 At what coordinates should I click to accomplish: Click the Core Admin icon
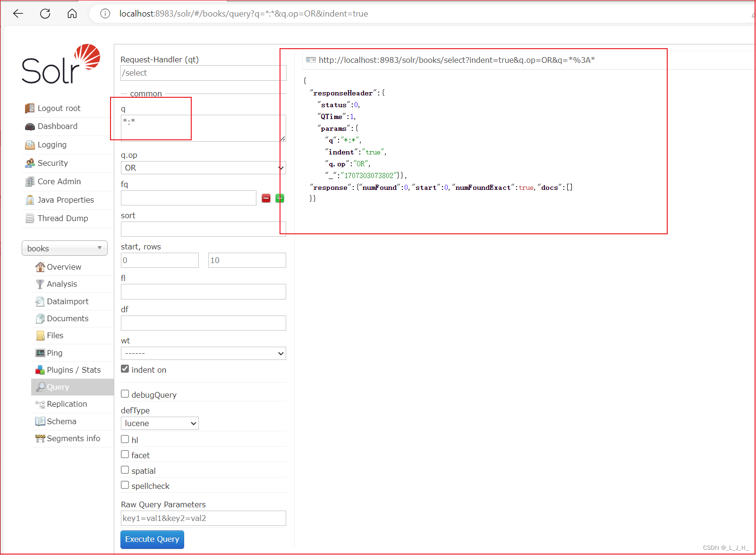(x=30, y=181)
